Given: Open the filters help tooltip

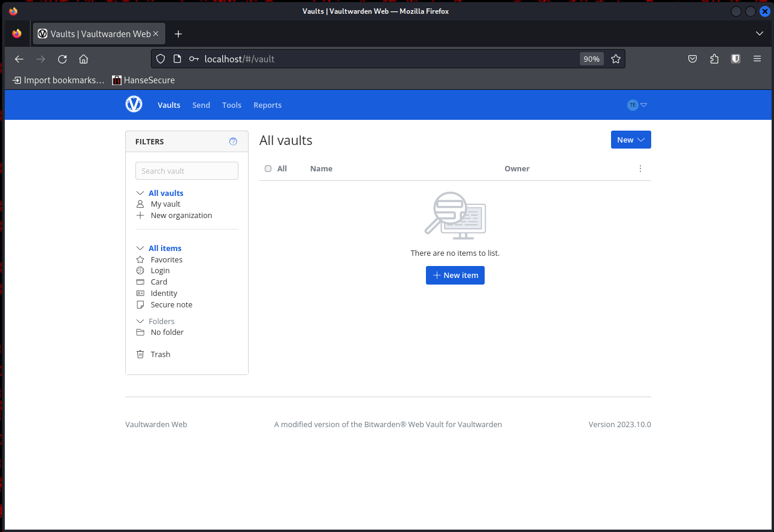Looking at the screenshot, I should pyautogui.click(x=233, y=141).
